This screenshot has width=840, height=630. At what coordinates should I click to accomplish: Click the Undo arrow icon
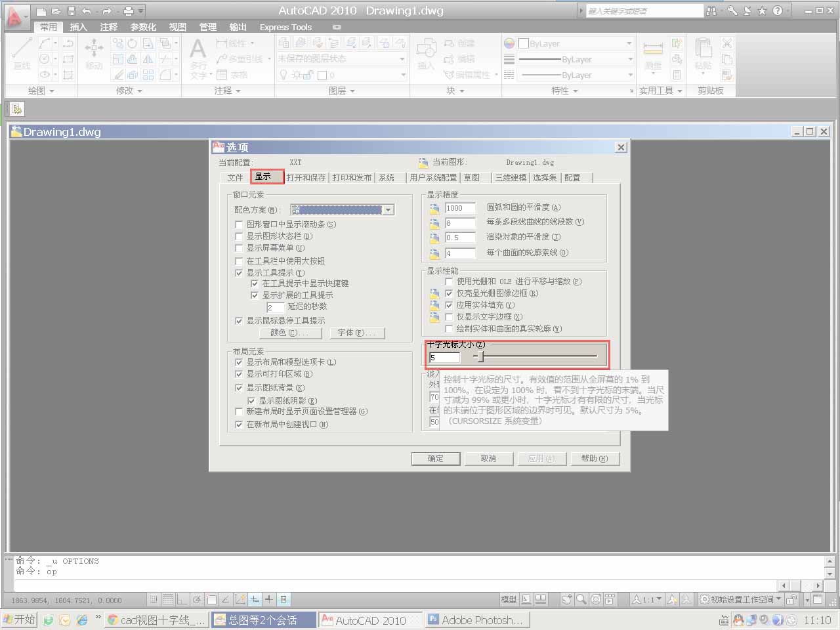click(x=87, y=11)
